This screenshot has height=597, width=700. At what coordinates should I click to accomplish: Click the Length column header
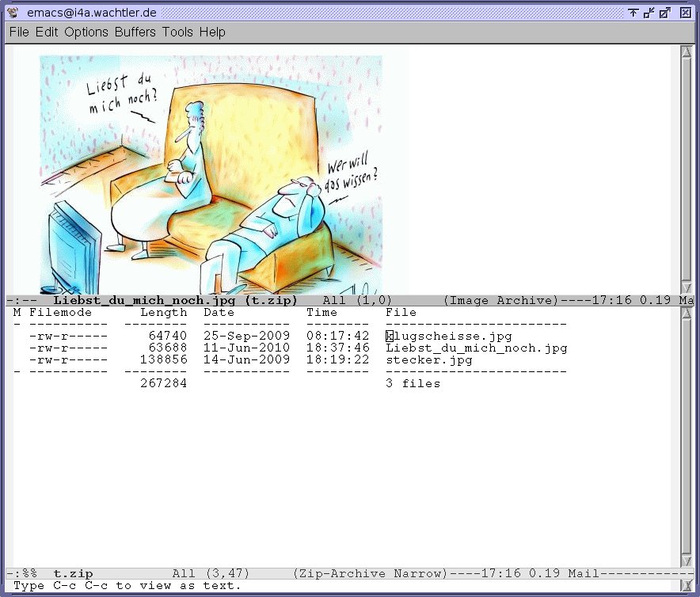pyautogui.click(x=163, y=312)
